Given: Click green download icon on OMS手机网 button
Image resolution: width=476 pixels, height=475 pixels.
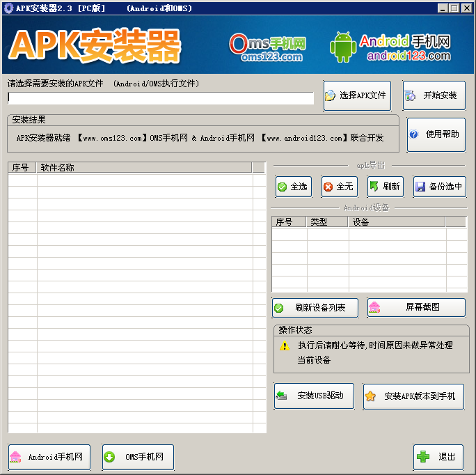Looking at the screenshot, I should (109, 457).
